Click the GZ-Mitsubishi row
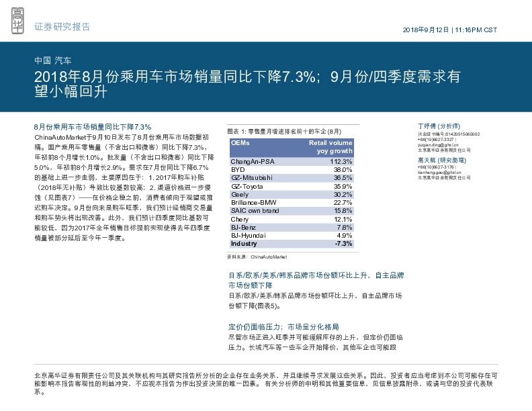The width and height of the screenshot is (532, 411). 292,178
